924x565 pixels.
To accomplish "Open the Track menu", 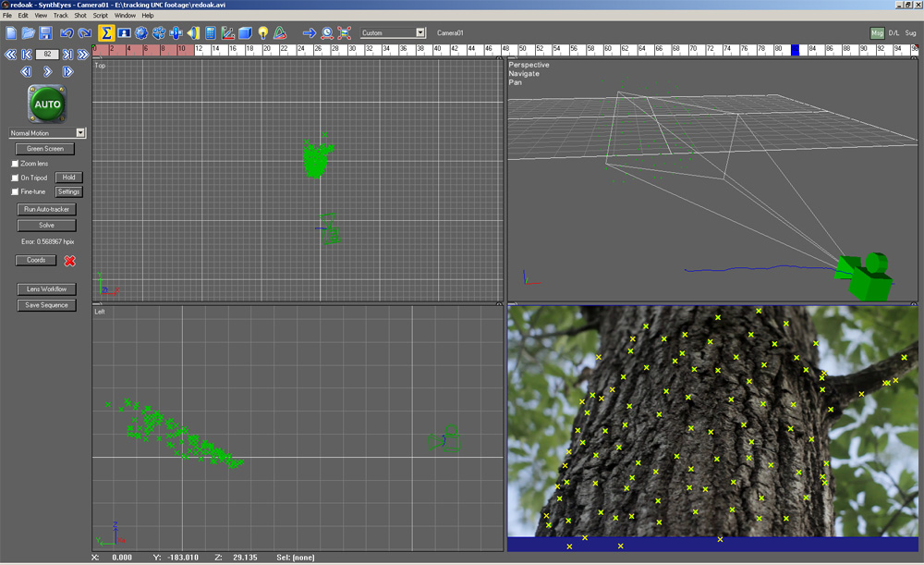I will [61, 16].
